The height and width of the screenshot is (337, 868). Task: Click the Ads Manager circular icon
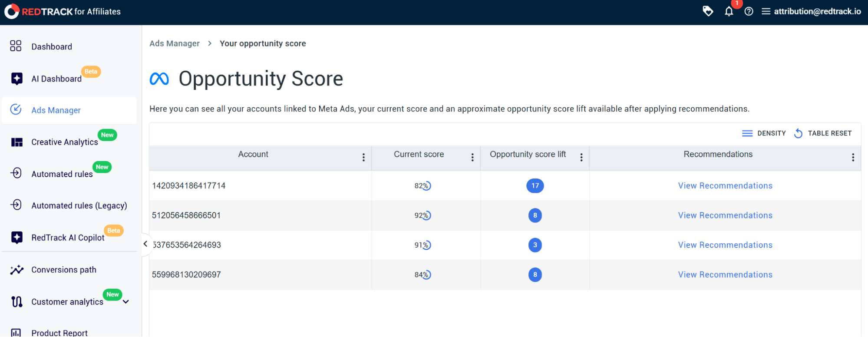coord(16,109)
